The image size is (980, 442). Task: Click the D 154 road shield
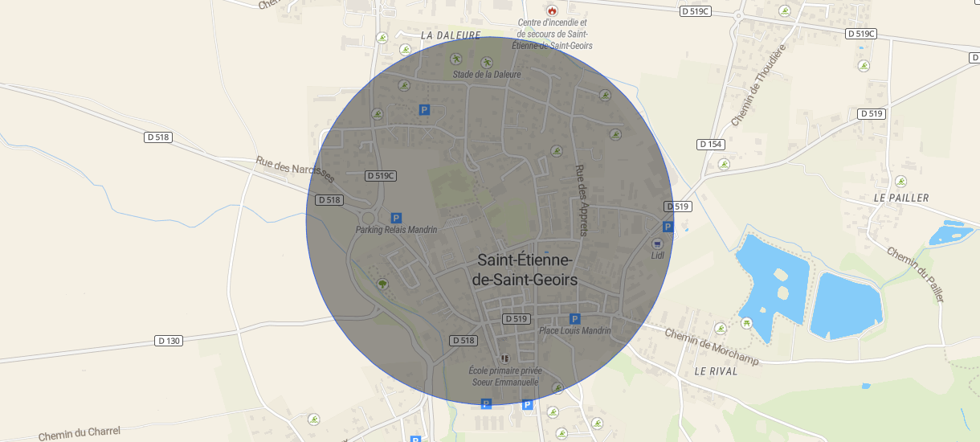711,144
